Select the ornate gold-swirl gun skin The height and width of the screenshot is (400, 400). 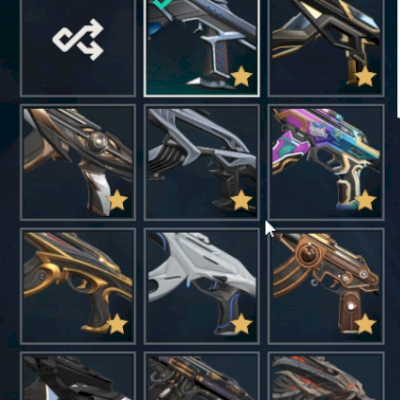tap(78, 286)
